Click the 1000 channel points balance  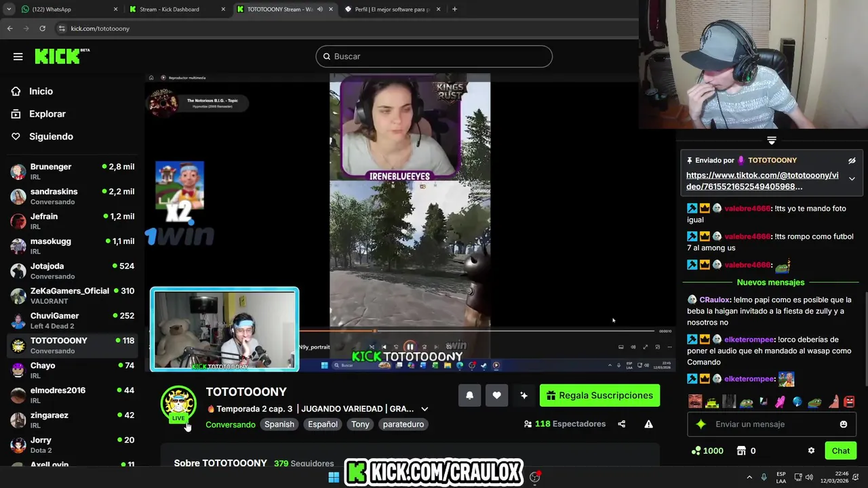tap(707, 451)
